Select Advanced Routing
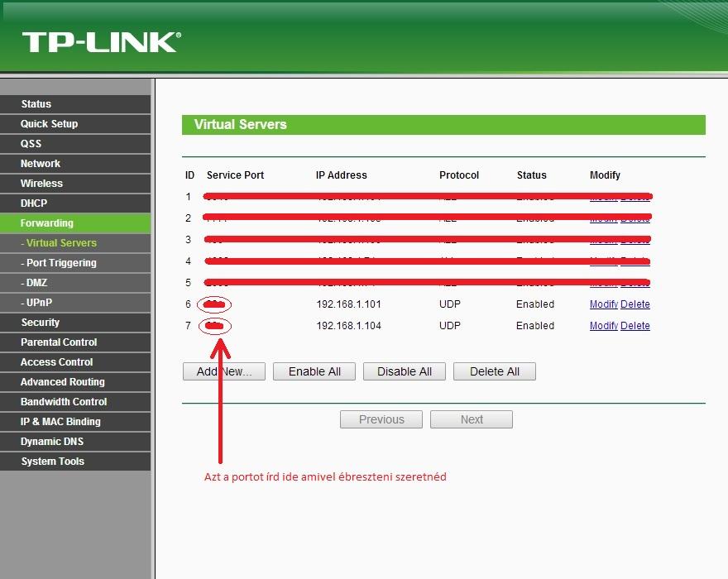728x579 pixels. point(75,382)
